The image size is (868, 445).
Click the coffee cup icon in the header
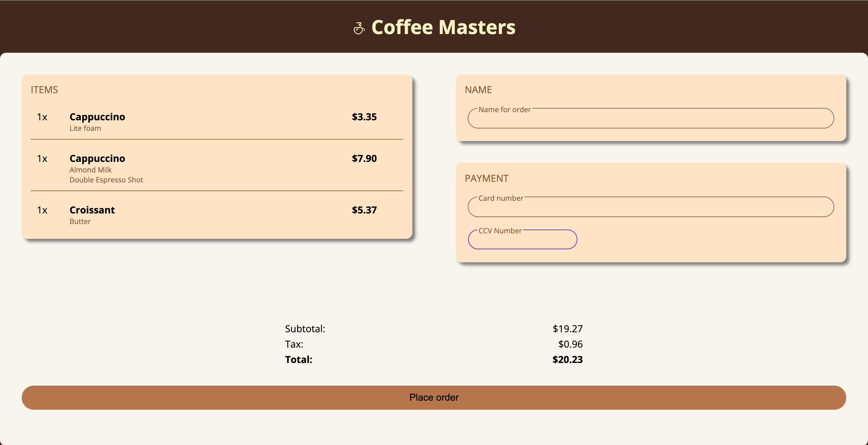pos(359,28)
